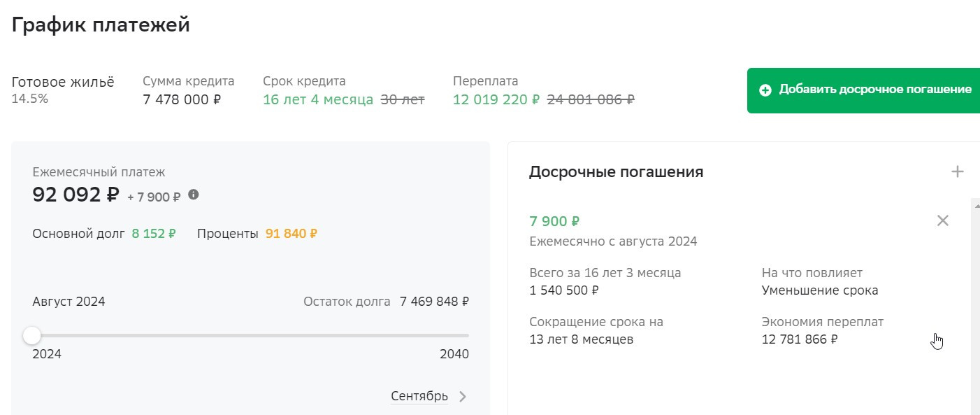Click the green 7 900 ₽ repayment amount
The height and width of the screenshot is (415, 980).
click(554, 222)
